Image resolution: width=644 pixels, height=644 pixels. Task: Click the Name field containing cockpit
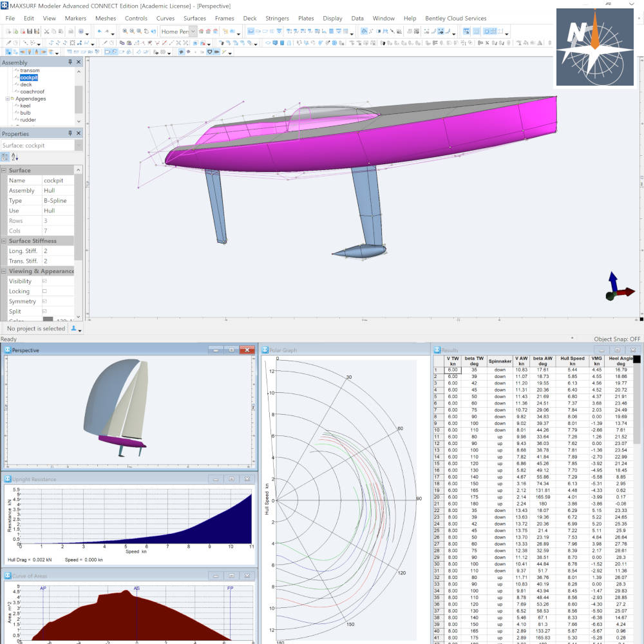(x=58, y=181)
